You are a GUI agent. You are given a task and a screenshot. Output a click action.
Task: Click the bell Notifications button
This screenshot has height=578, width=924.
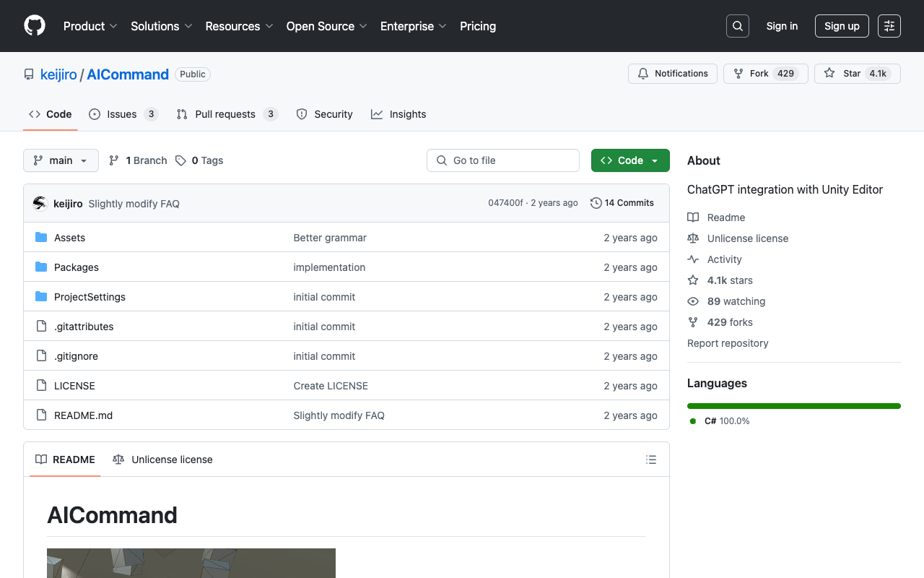[x=673, y=74]
